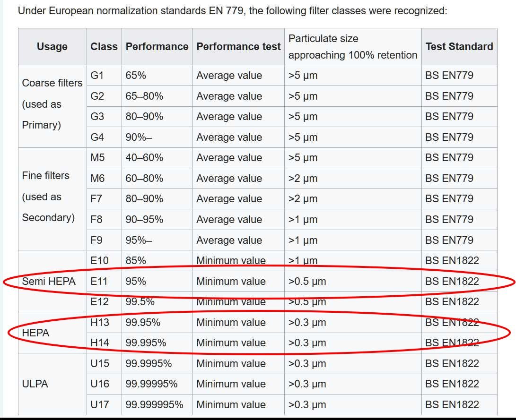The width and height of the screenshot is (516, 420).
Task: Click the Particulate size column header
Action: tap(352, 46)
